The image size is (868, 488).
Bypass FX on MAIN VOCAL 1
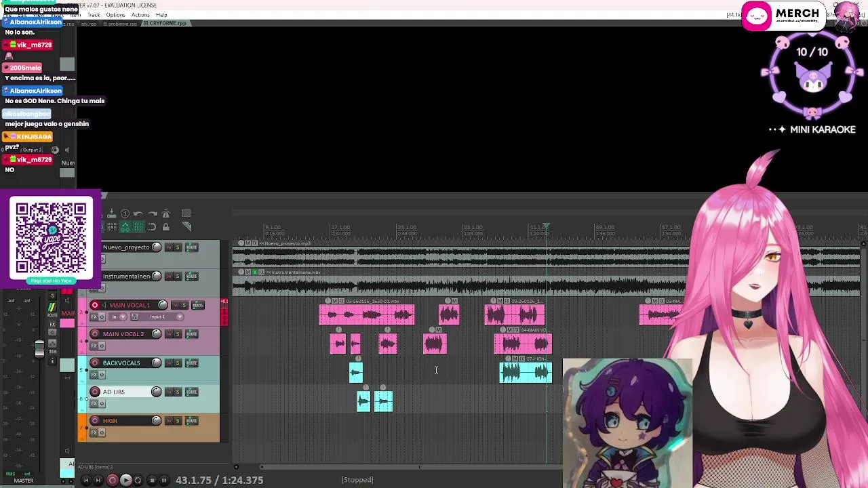(x=102, y=317)
